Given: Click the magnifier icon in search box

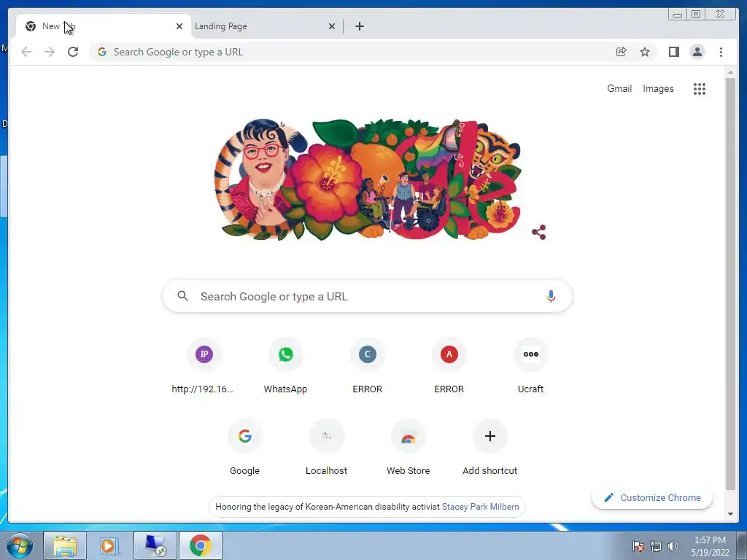Looking at the screenshot, I should (x=182, y=296).
